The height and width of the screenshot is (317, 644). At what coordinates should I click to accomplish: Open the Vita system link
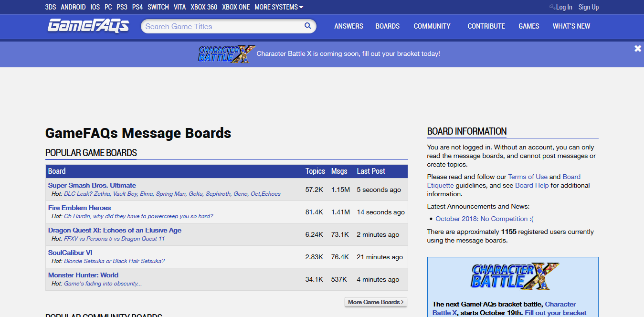180,7
